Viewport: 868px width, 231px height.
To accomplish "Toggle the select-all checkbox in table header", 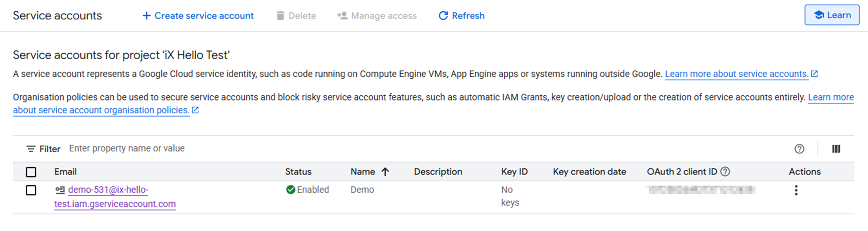I will click(31, 172).
